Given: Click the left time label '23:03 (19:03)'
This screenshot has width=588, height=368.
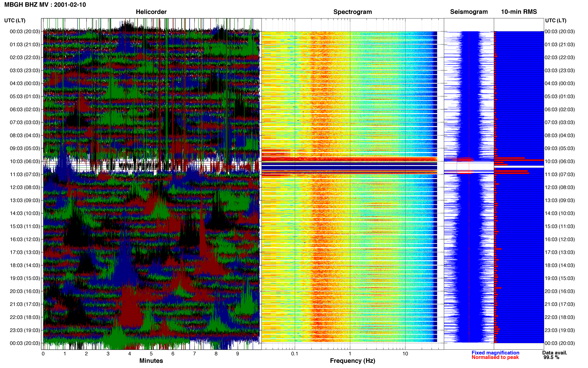Looking at the screenshot, I should tap(25, 330).
